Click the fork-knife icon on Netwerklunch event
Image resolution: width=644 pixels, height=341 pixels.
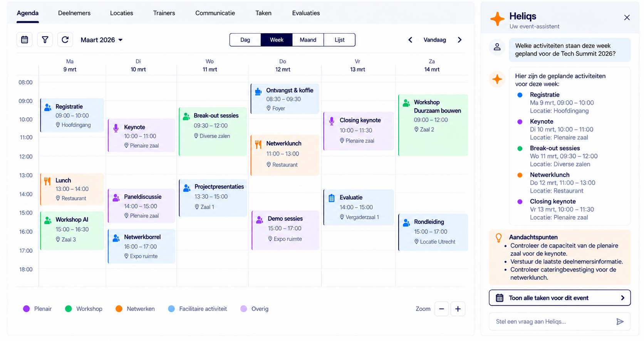point(258,144)
